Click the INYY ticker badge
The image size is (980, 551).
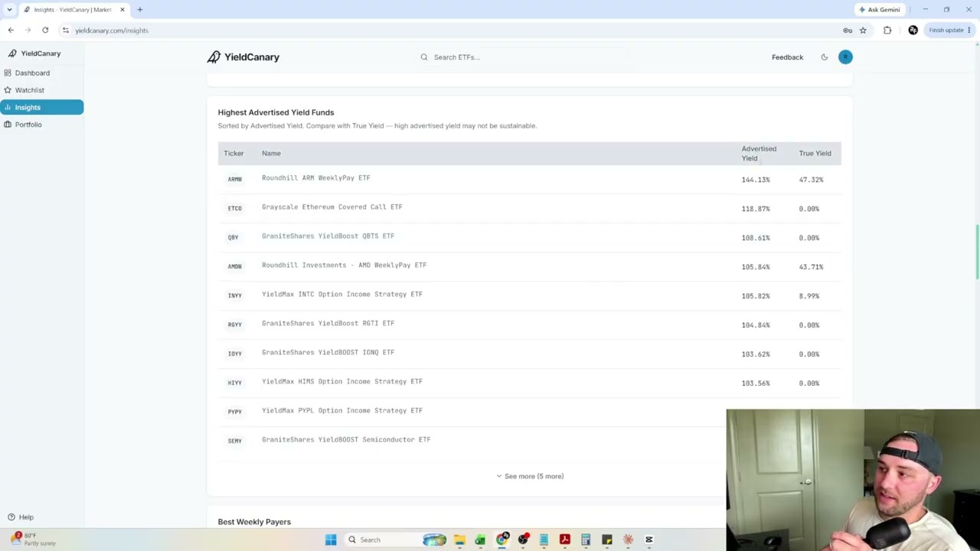pyautogui.click(x=234, y=295)
